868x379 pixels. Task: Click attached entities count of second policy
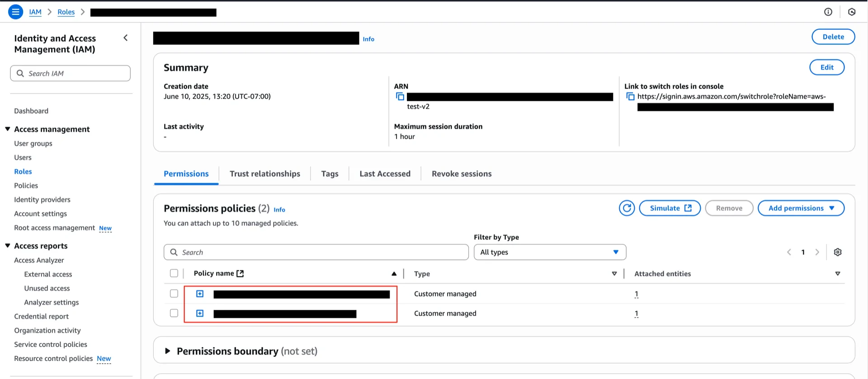[x=636, y=313]
